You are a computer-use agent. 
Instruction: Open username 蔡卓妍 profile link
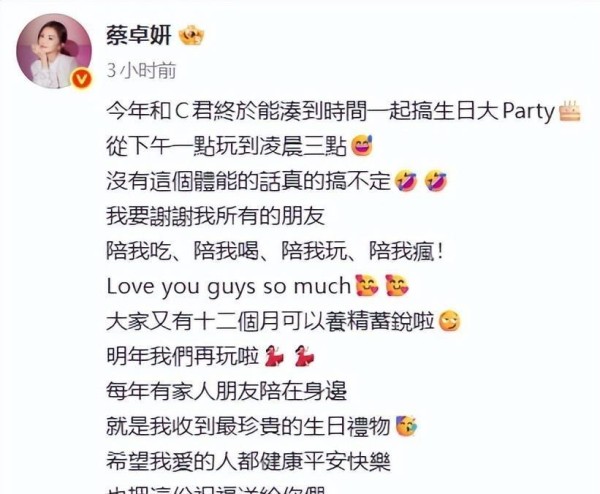(x=138, y=36)
